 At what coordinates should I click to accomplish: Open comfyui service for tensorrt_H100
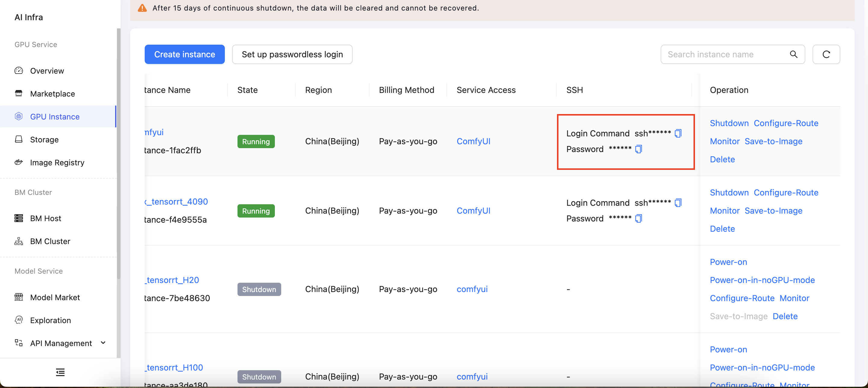pyautogui.click(x=472, y=377)
